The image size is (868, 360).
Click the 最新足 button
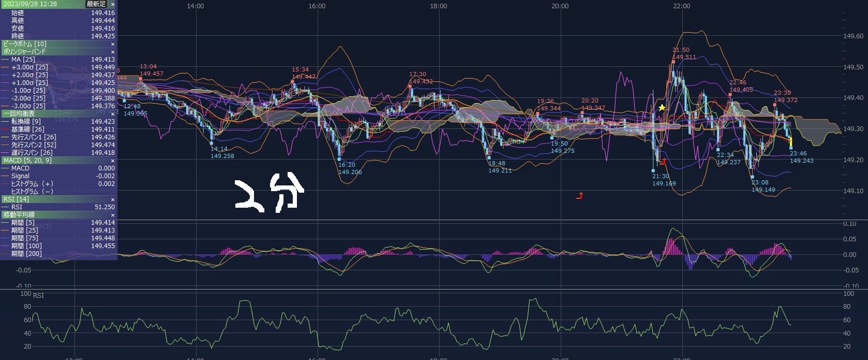pyautogui.click(x=96, y=4)
